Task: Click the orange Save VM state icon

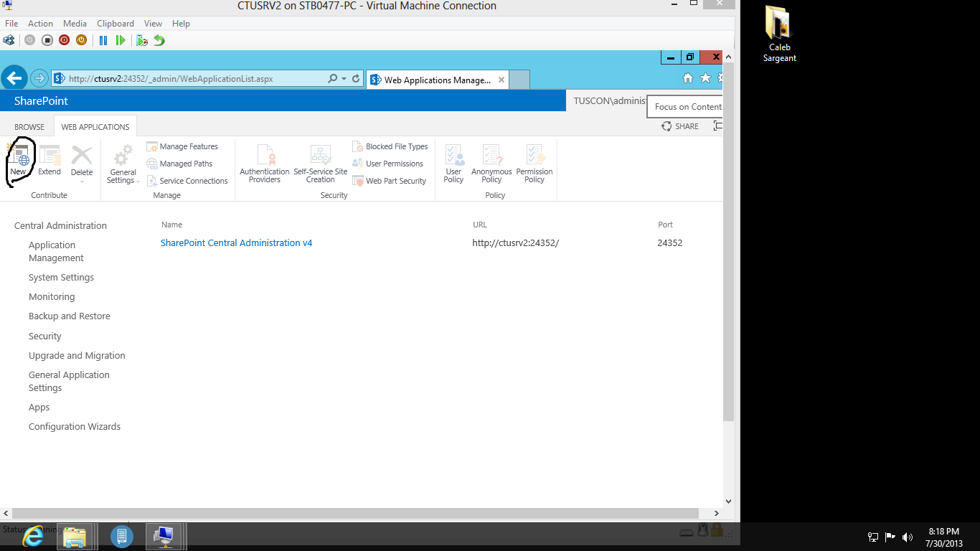Action: (81, 40)
